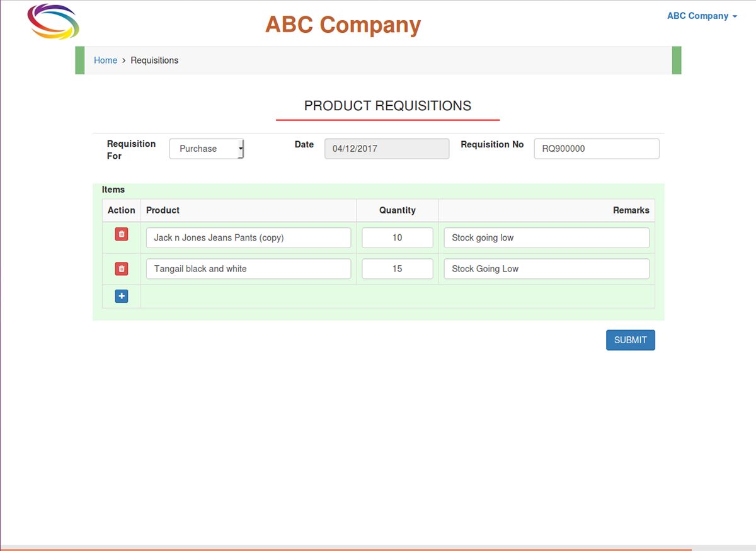Go to Home via breadcrumb

pos(105,60)
